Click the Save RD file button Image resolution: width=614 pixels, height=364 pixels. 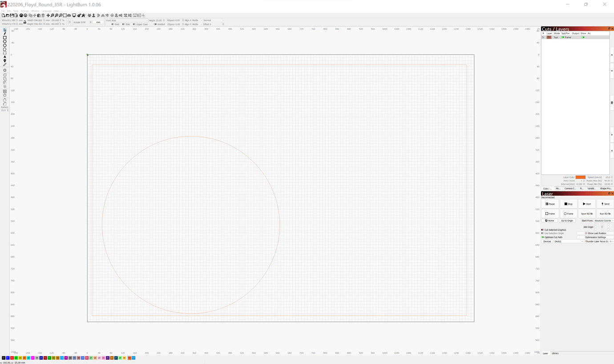click(x=587, y=214)
